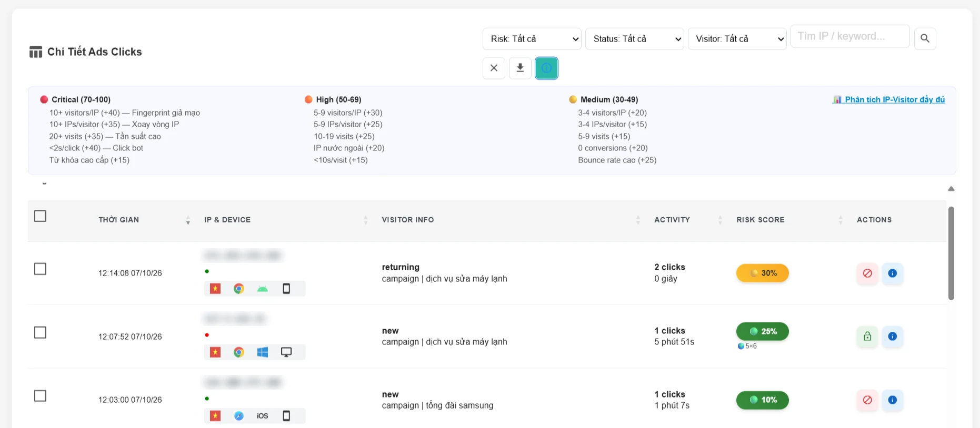The height and width of the screenshot is (428, 980).
Task: Block the IP in the 12:14:08 row
Action: click(867, 273)
